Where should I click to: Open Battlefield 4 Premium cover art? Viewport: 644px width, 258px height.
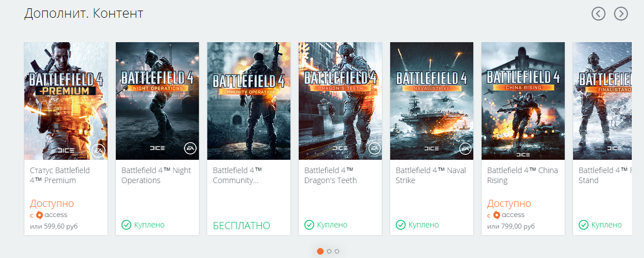click(66, 100)
